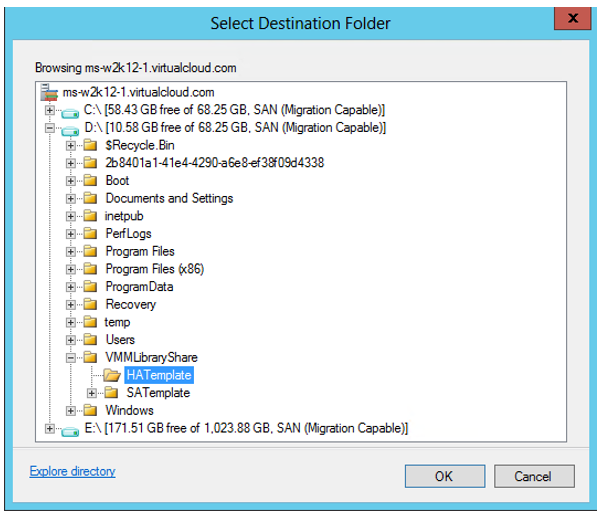Viewport: 604px width, 515px height.
Task: Select the PerfLogs folder label
Action: [x=129, y=234]
